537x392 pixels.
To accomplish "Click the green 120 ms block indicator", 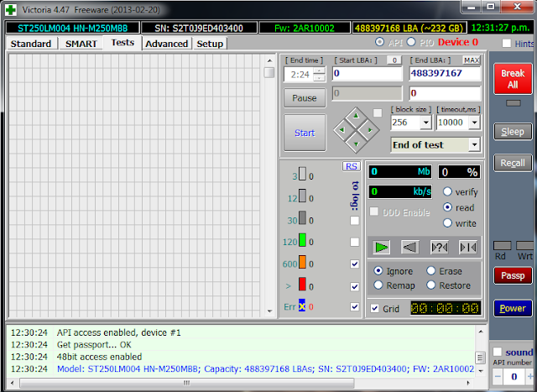I will (302, 239).
